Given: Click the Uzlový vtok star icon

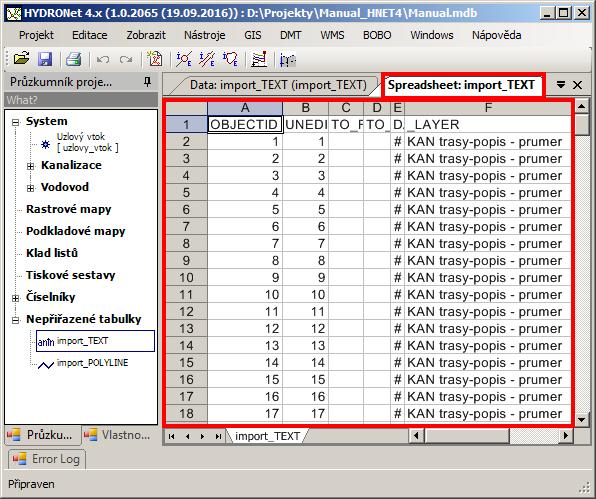Looking at the screenshot, I should (x=46, y=144).
